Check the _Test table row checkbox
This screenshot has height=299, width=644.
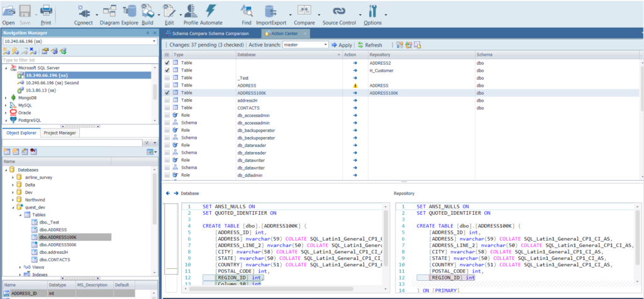pyautogui.click(x=167, y=78)
